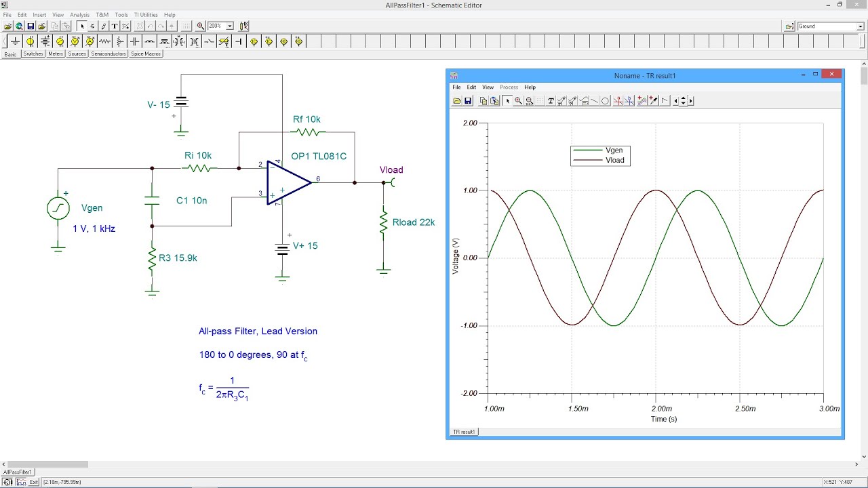Click the 'R3 15.9k' label

coord(178,258)
